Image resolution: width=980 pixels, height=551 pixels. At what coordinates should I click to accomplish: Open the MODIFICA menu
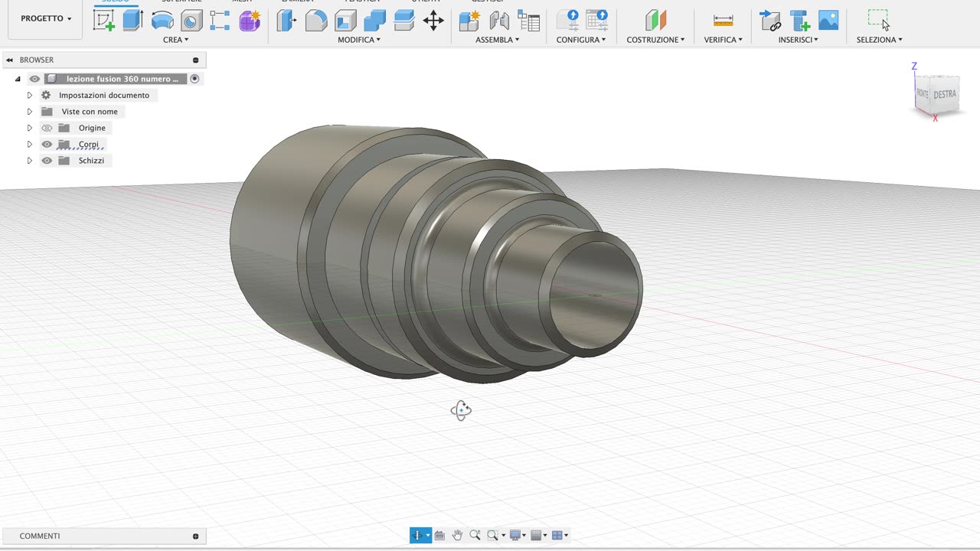[359, 40]
